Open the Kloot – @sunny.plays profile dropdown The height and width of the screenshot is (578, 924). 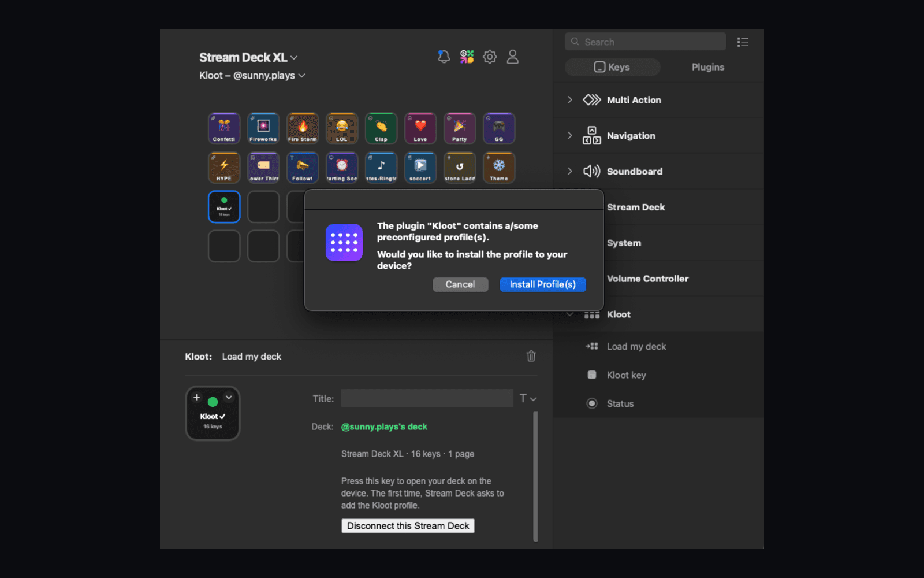click(252, 76)
